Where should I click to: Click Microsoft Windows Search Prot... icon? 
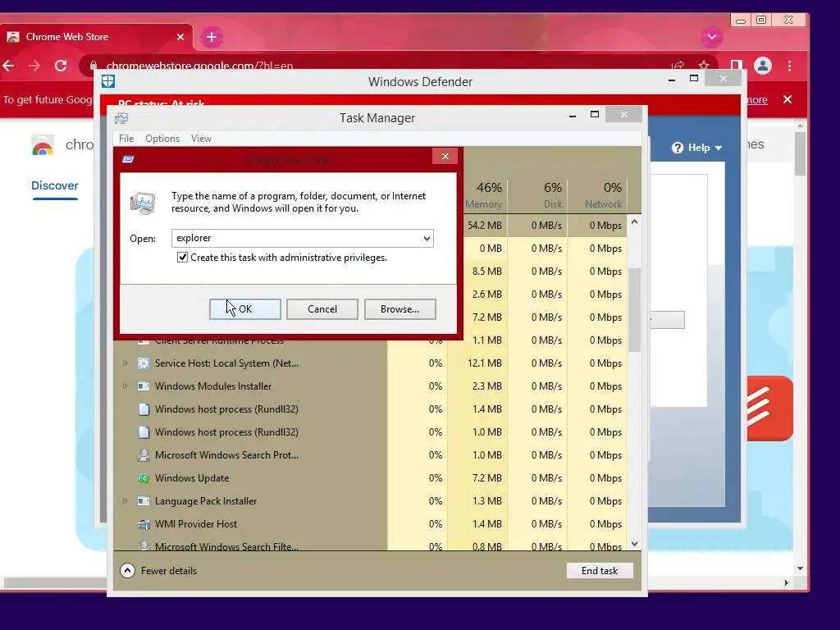pos(144,455)
